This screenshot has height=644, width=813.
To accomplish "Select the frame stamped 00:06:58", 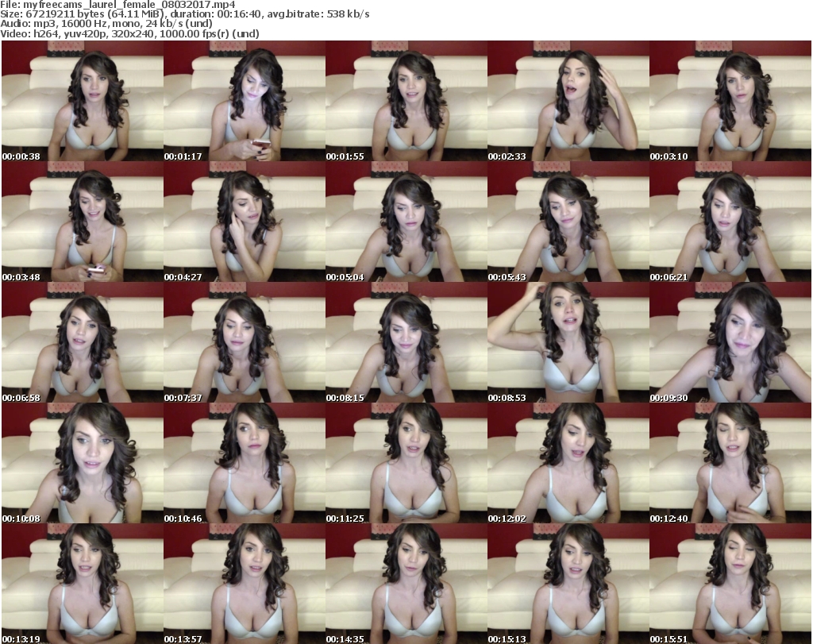I will pyautogui.click(x=83, y=343).
